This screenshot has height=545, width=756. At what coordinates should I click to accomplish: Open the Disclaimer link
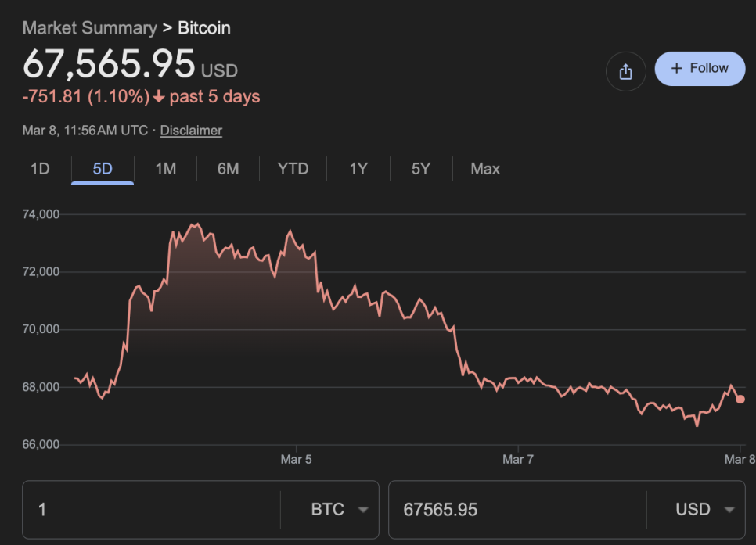coord(191,131)
